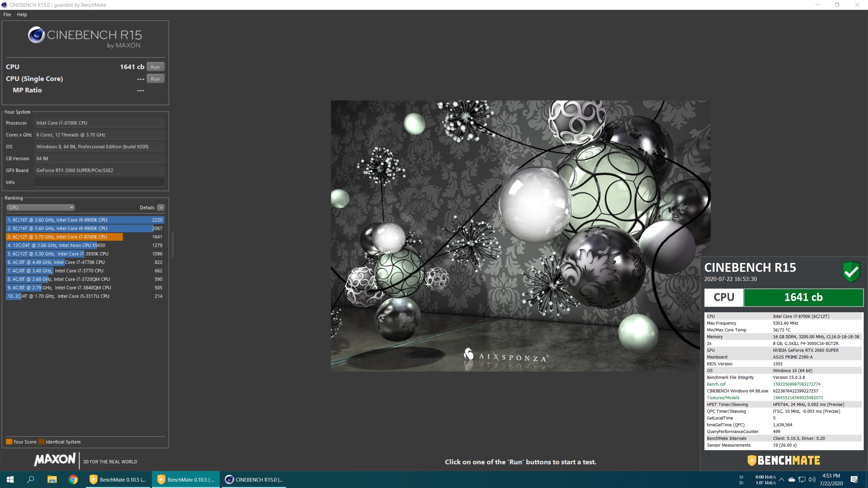Click the Cores x GHz field
The width and height of the screenshot is (868, 488).
pos(99,135)
